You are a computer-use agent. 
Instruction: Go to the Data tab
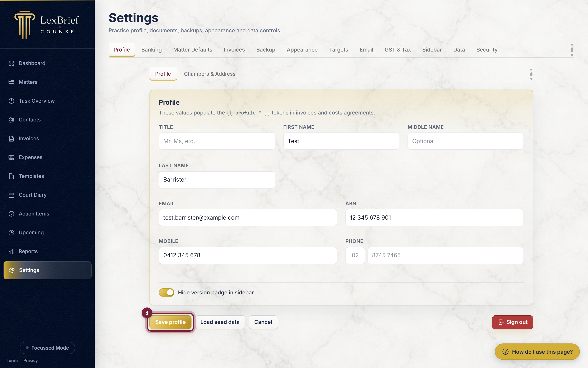(x=459, y=50)
